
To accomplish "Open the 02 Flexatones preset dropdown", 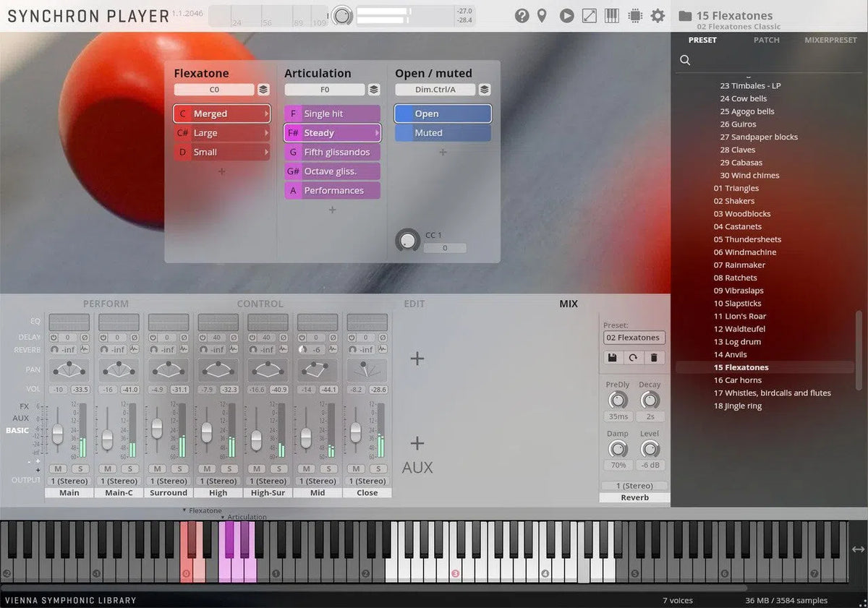I will (x=634, y=337).
